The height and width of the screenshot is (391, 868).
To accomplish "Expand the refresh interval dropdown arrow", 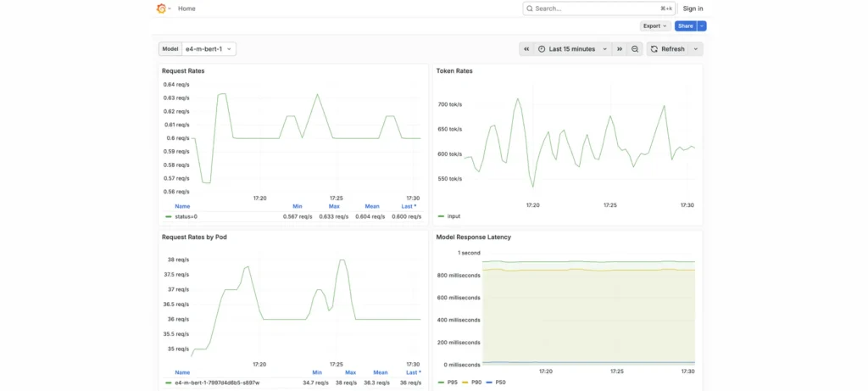I will (x=696, y=49).
